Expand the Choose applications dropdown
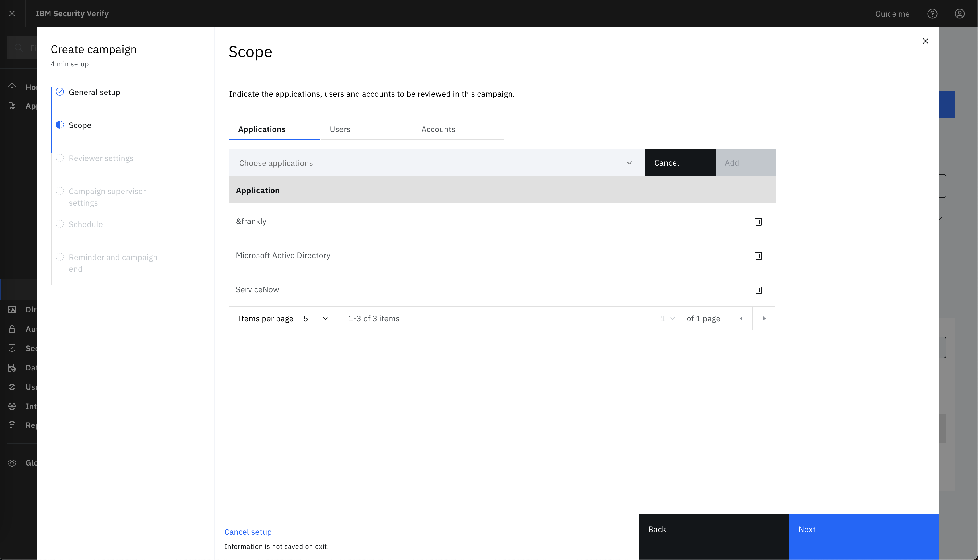Image resolution: width=978 pixels, height=560 pixels. point(437,163)
